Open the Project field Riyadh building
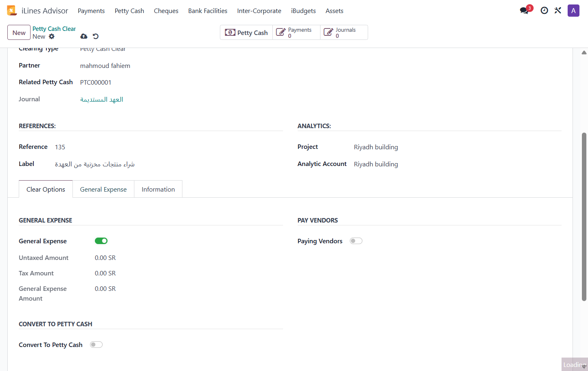 pos(376,147)
